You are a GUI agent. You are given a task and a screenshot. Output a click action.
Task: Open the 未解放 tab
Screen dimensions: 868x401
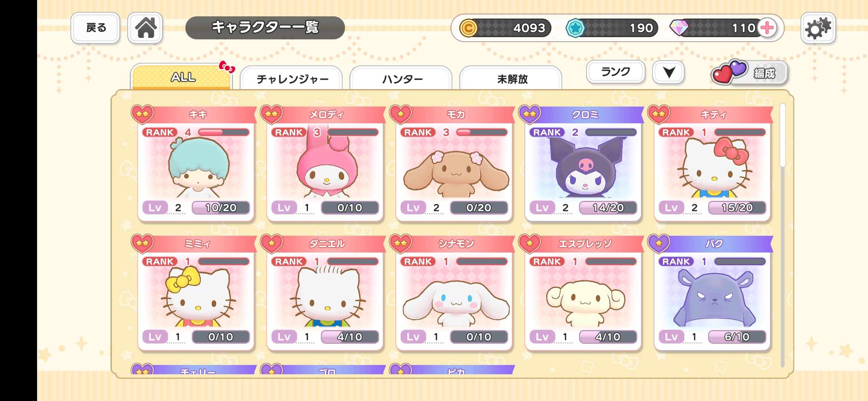(511, 78)
